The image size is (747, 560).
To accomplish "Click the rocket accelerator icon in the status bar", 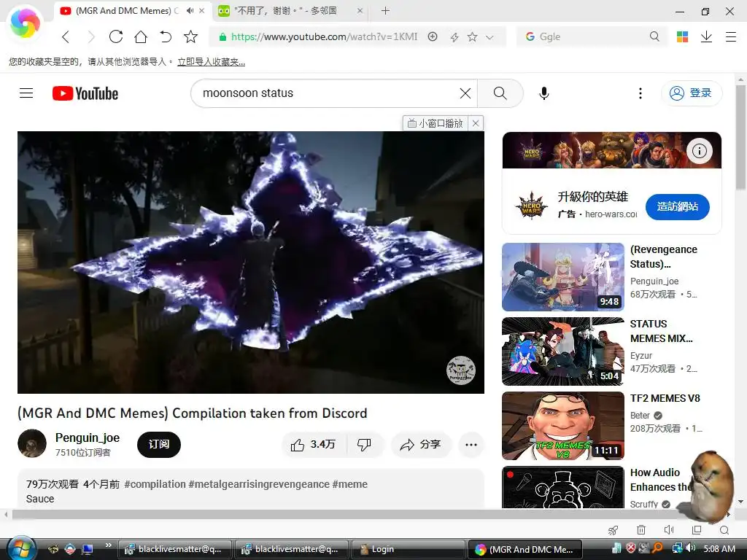I will tap(614, 530).
